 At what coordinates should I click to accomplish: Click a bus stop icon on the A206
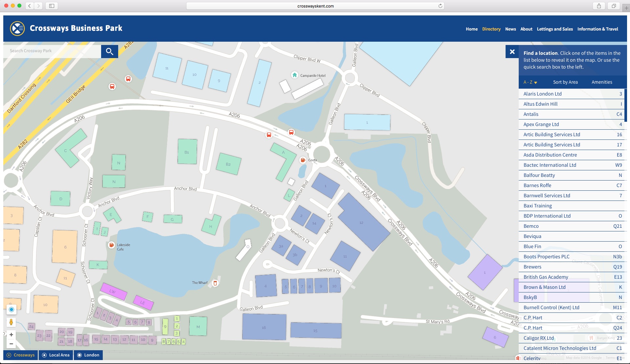269,135
